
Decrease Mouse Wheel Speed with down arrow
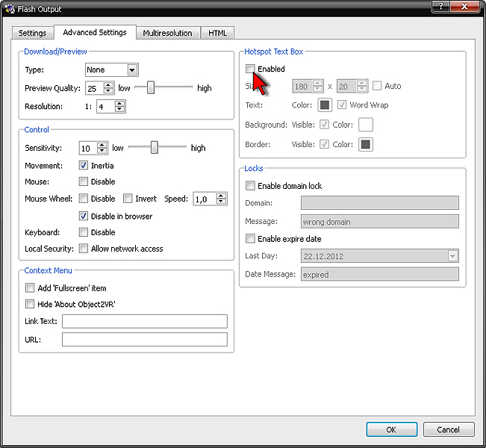[221, 202]
